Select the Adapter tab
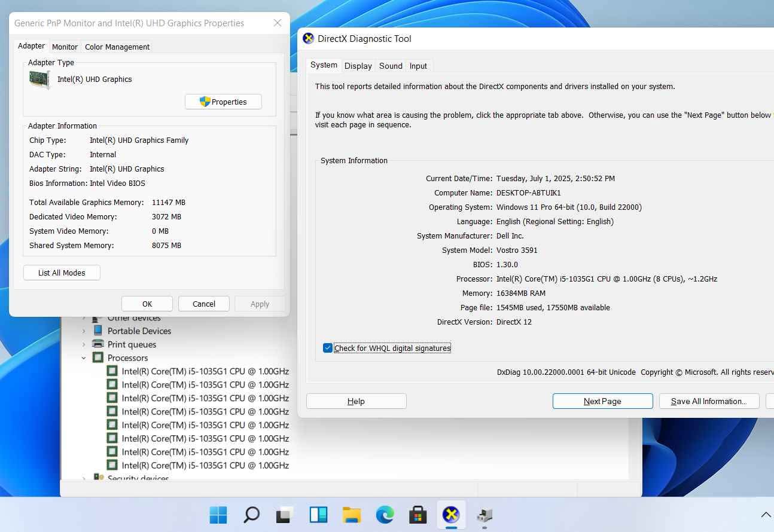 pos(31,46)
